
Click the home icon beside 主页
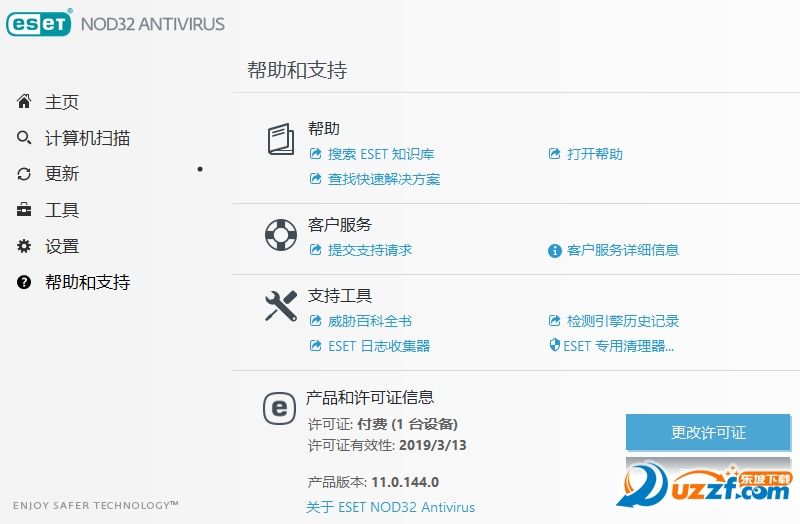tap(24, 102)
